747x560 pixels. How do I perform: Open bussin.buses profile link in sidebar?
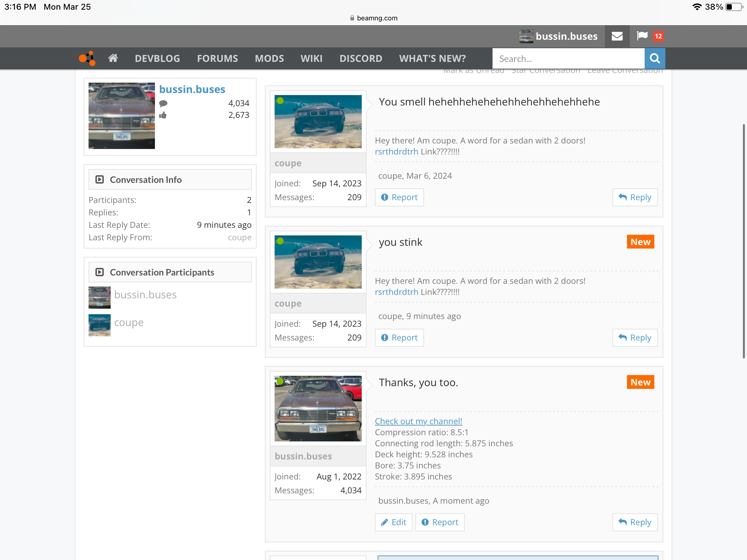[192, 89]
